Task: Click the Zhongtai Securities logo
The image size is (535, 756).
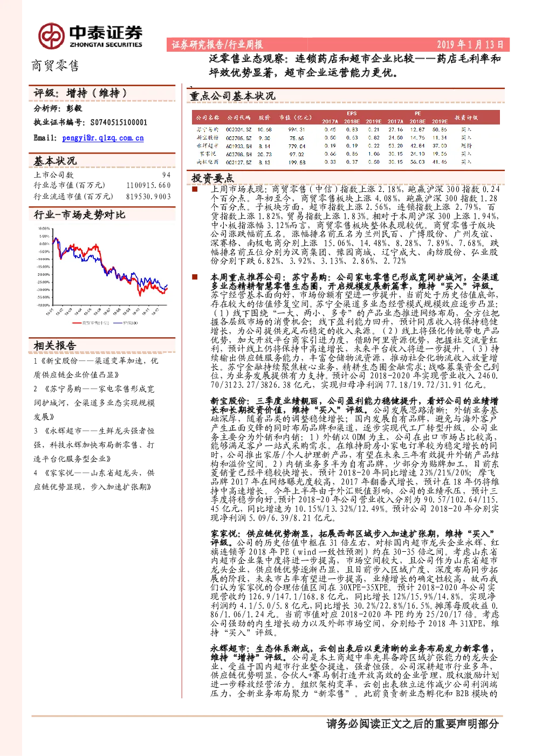Action: pos(91,36)
